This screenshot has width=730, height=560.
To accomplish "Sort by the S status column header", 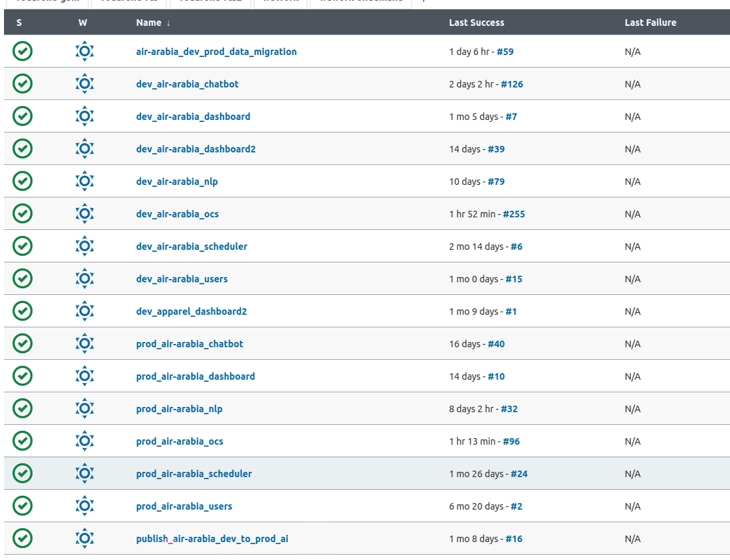I will 19,23.
